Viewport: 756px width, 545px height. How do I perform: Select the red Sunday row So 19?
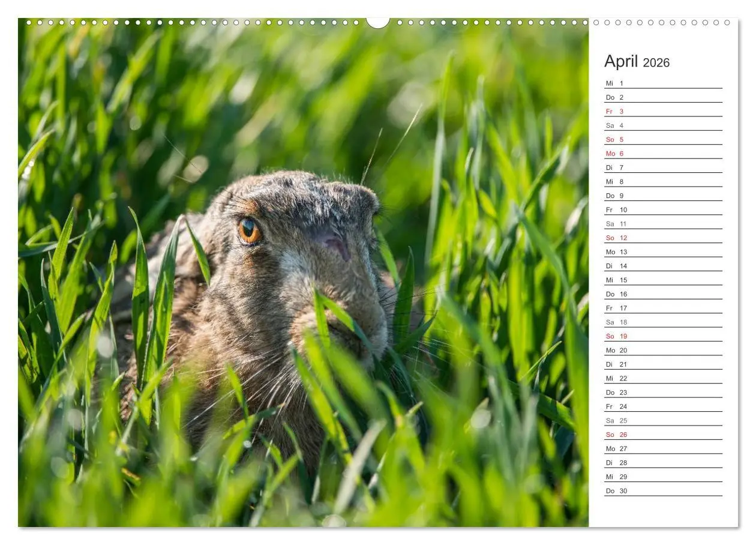(662, 337)
